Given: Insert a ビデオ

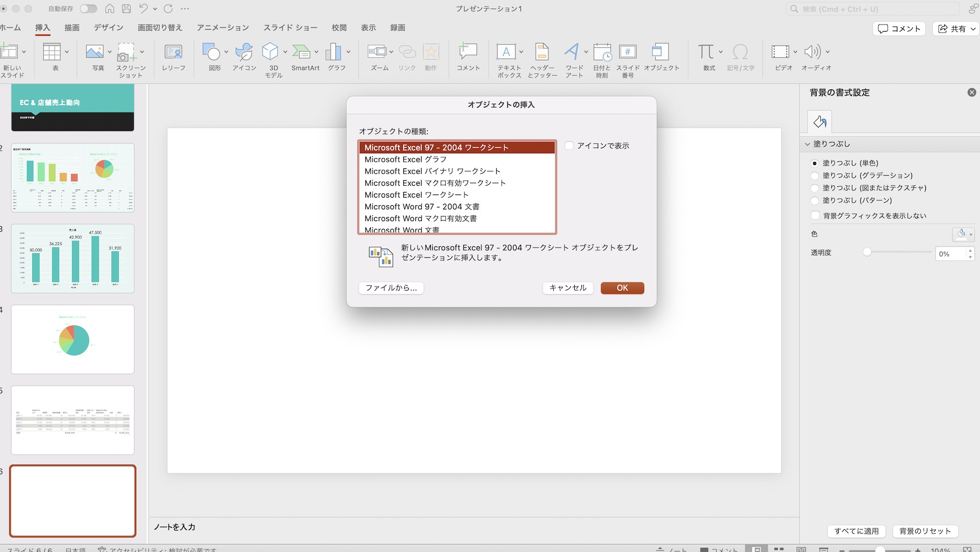Looking at the screenshot, I should 780,52.
